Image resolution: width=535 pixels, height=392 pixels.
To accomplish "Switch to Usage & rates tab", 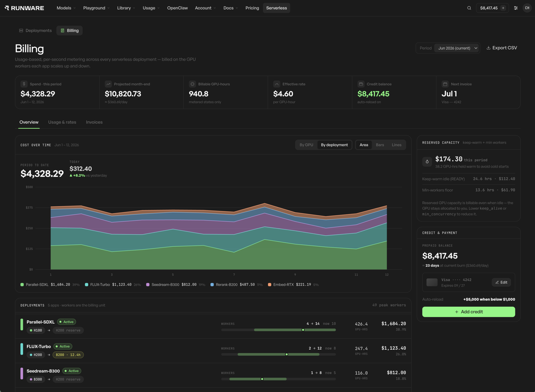I will click(x=62, y=122).
